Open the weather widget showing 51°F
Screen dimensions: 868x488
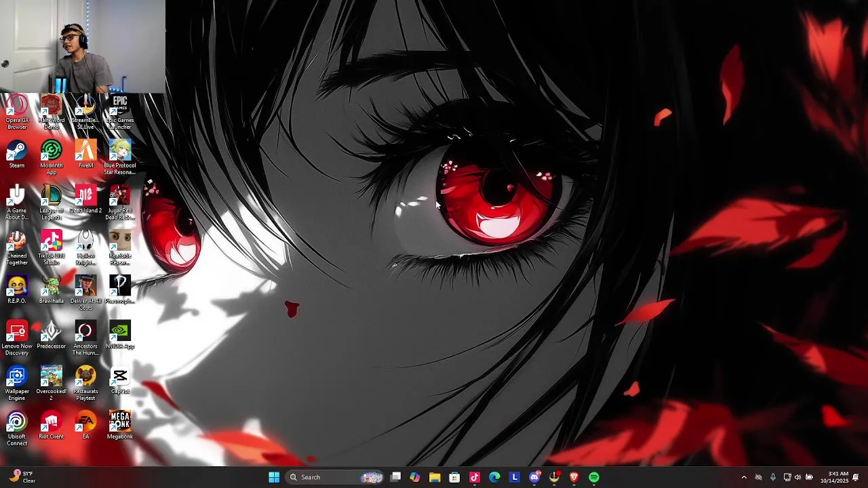(22, 477)
